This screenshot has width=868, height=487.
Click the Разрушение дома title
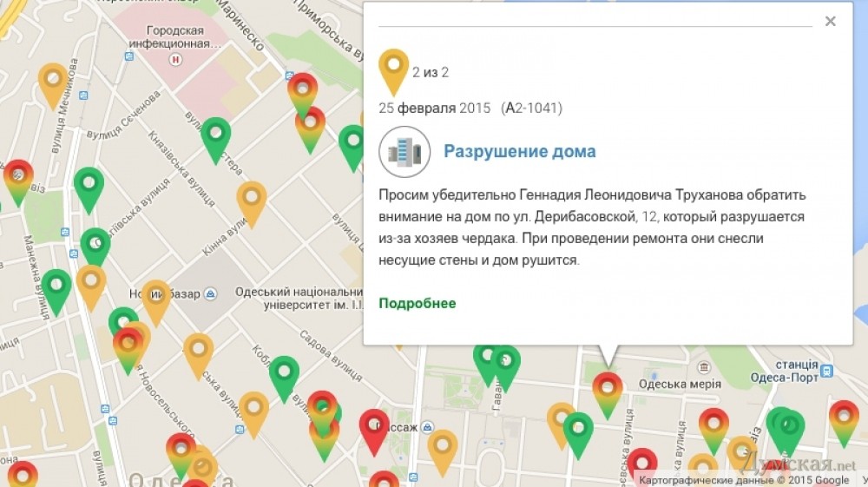click(519, 151)
